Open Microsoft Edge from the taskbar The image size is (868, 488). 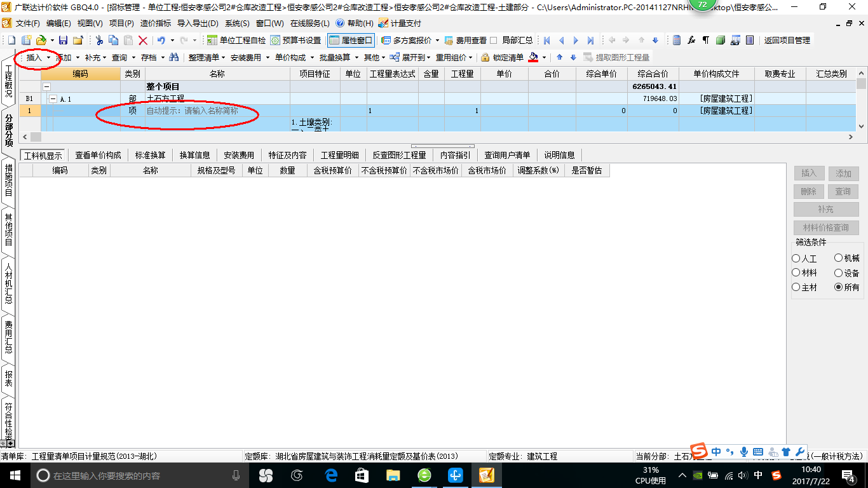click(331, 475)
